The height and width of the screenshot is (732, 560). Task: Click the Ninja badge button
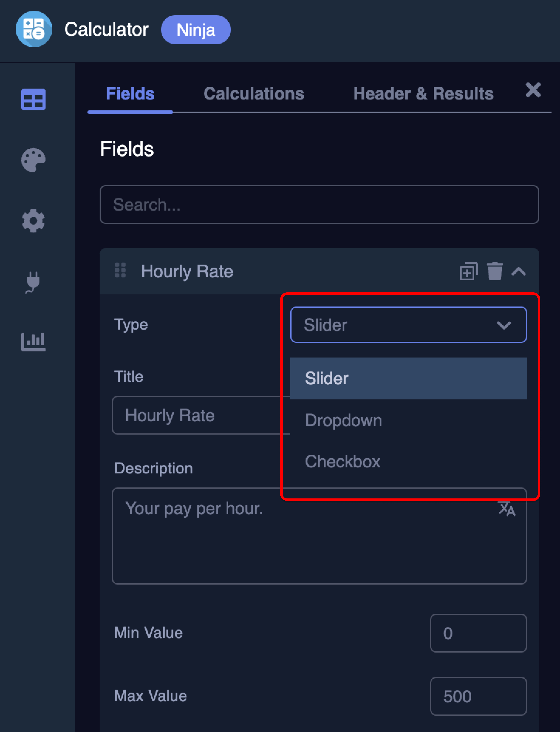196,29
